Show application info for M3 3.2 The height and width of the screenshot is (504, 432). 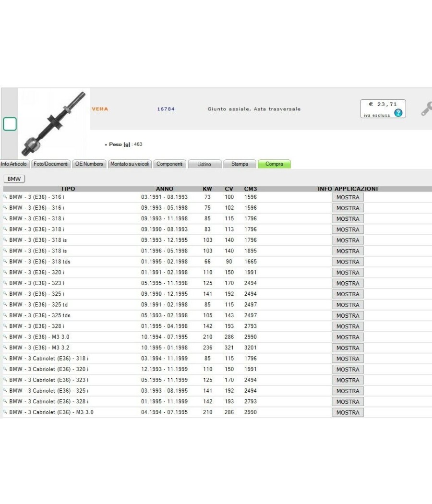click(x=348, y=348)
